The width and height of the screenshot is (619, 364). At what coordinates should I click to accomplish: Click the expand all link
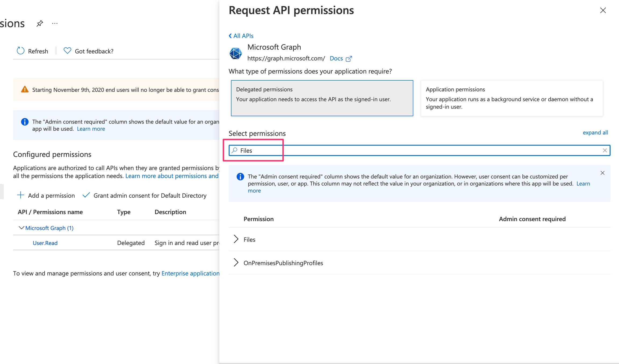tap(595, 132)
